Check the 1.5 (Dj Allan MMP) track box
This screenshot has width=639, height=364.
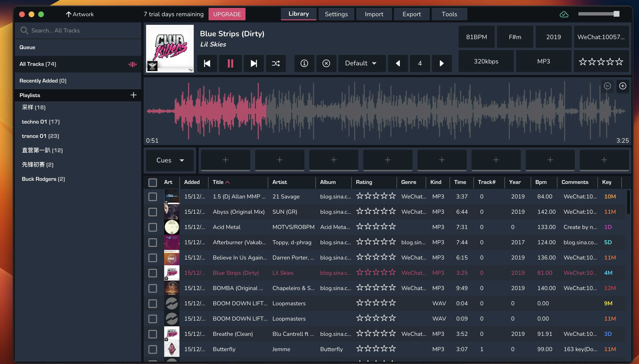[152, 197]
